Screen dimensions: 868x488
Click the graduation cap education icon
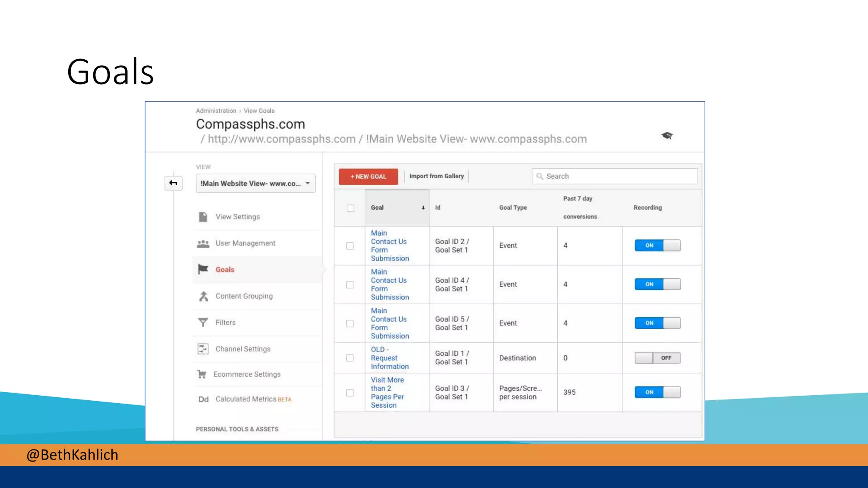[x=667, y=136]
